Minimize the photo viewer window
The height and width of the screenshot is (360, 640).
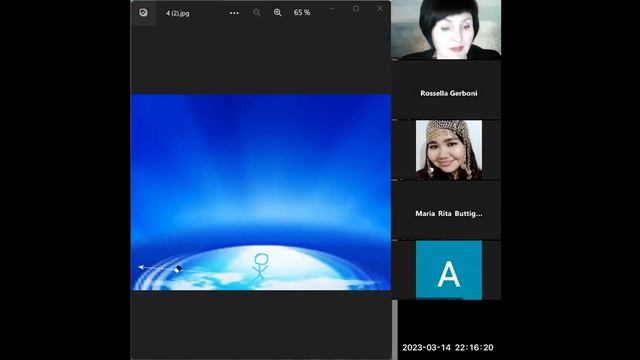[x=332, y=9]
